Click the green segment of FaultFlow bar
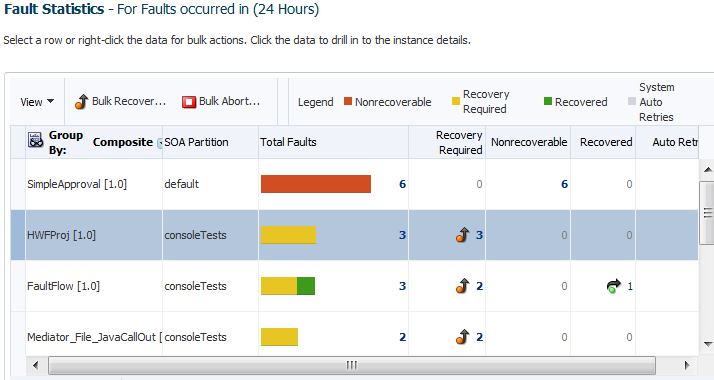The height and width of the screenshot is (380, 714). [306, 286]
